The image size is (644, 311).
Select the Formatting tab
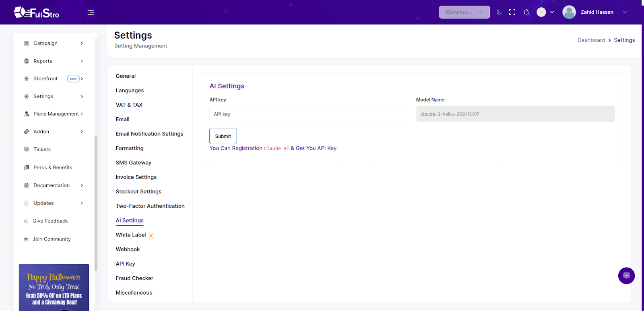[130, 148]
